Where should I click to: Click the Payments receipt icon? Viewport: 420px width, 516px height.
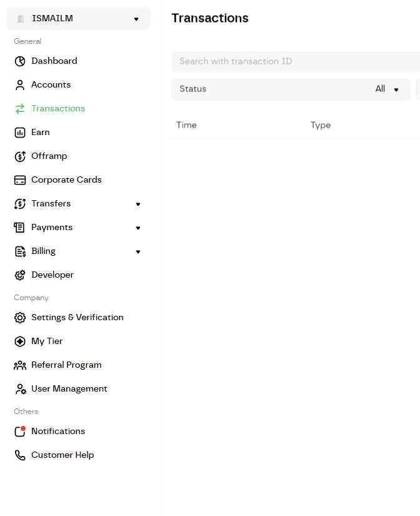click(x=19, y=228)
